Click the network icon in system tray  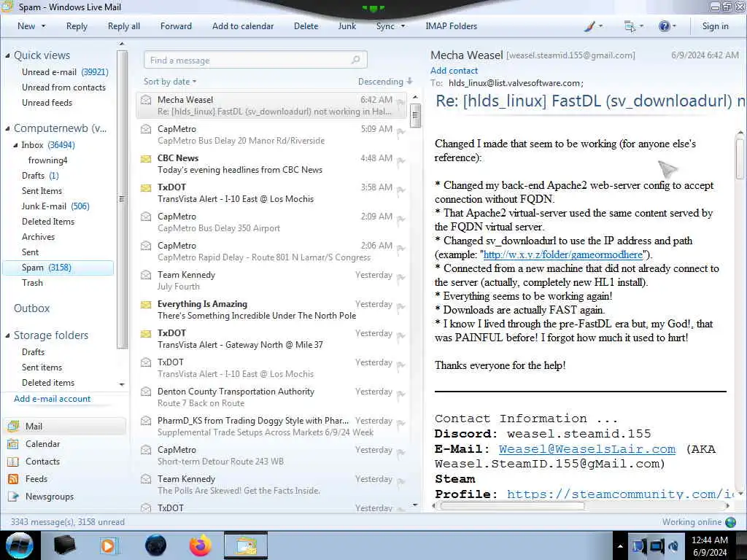point(657,546)
